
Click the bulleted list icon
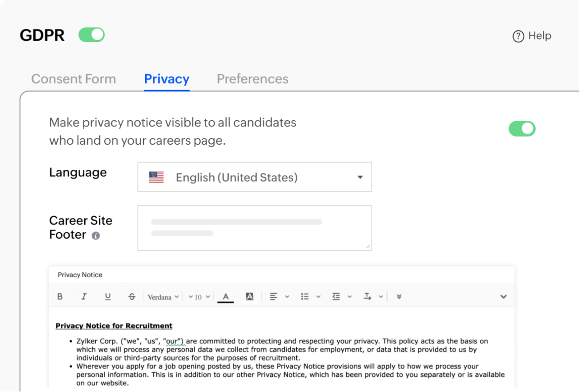pyautogui.click(x=305, y=296)
